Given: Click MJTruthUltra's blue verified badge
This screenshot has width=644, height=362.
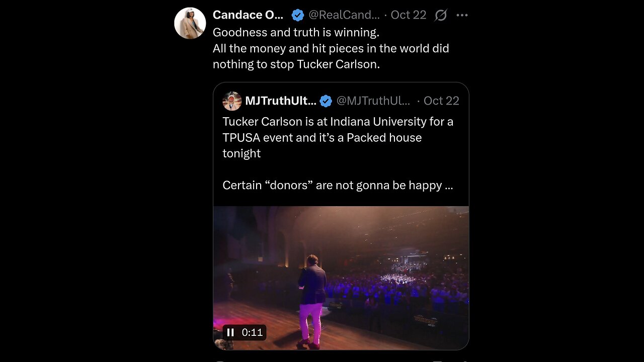Looking at the screenshot, I should click(x=326, y=101).
